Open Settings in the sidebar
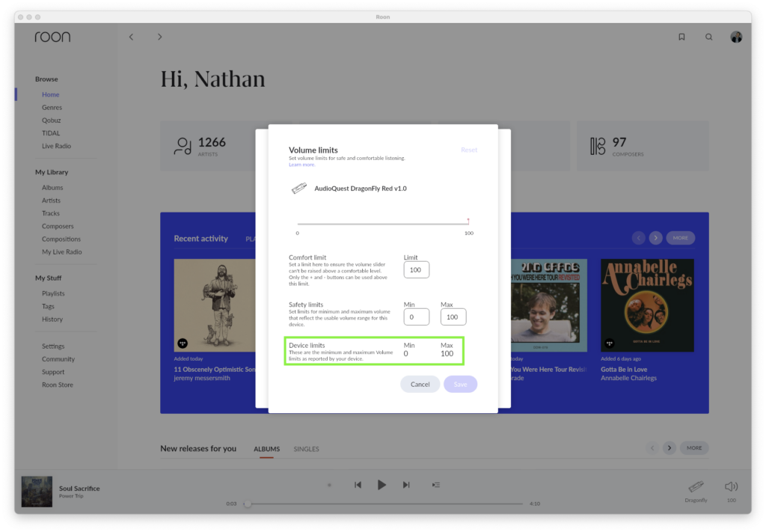The image size is (766, 532). 53,346
